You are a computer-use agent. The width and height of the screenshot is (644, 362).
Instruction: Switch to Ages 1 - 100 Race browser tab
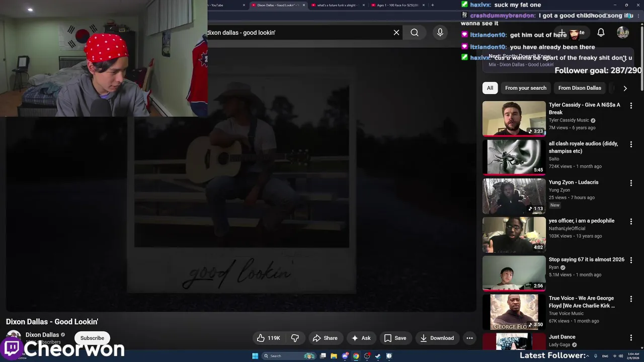coord(397,5)
